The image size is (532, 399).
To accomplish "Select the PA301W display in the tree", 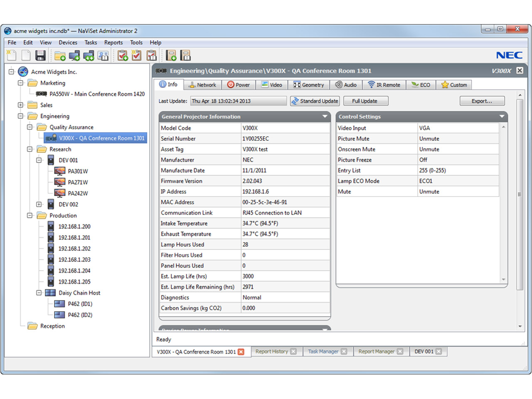I will coord(78,171).
